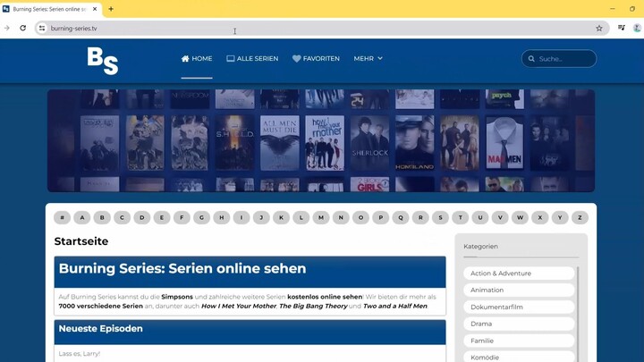Screen dimensions: 644x362
Task: Filter series by letter P
Action: point(381,217)
